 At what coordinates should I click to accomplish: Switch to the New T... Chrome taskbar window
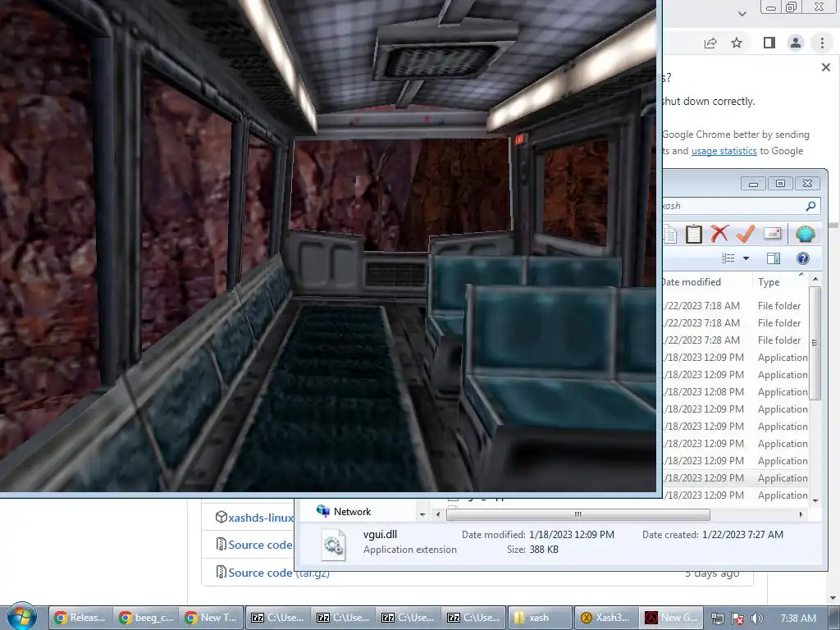pos(211,618)
